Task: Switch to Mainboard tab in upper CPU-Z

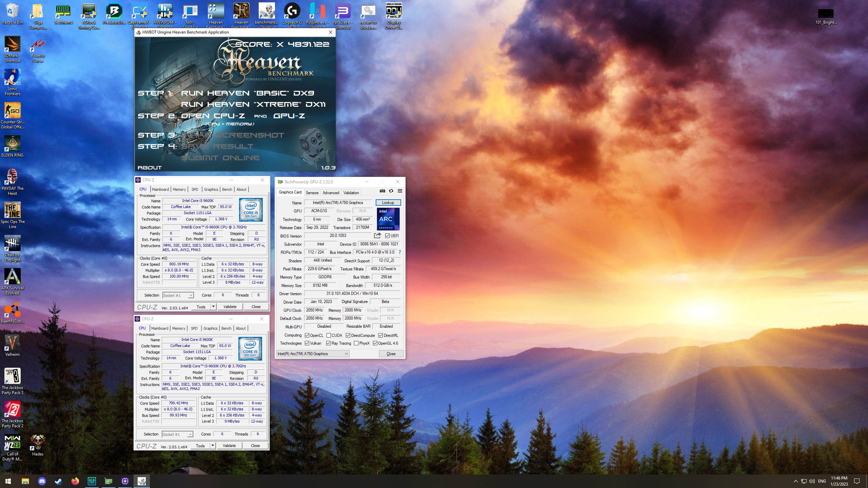Action: (x=160, y=189)
